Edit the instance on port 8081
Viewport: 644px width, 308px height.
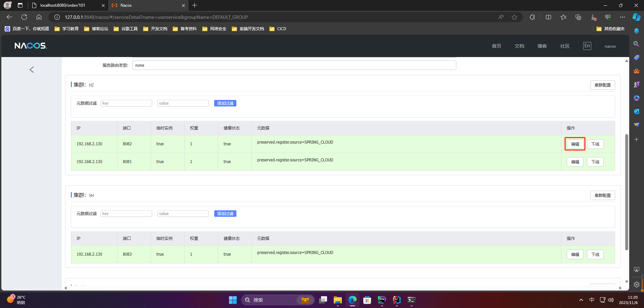(575, 162)
